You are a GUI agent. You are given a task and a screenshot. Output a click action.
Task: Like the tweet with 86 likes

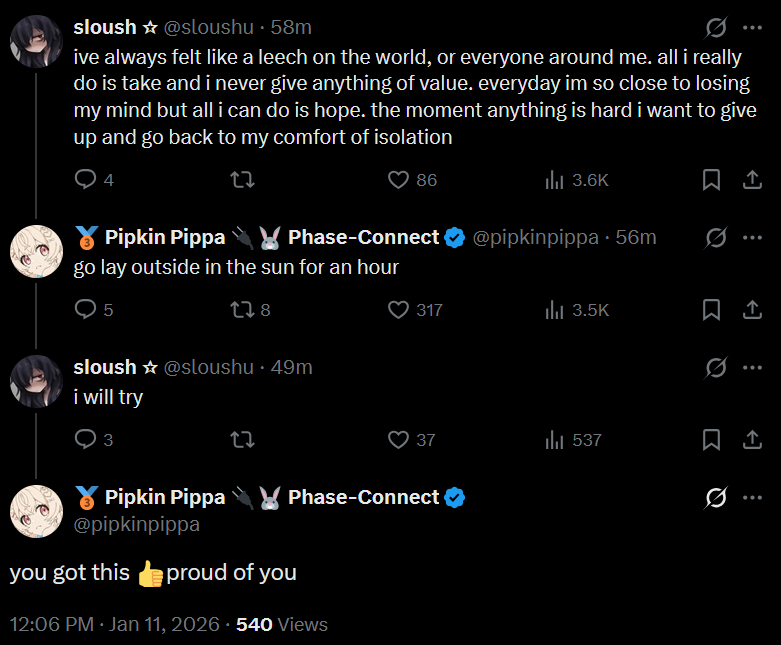click(x=399, y=180)
